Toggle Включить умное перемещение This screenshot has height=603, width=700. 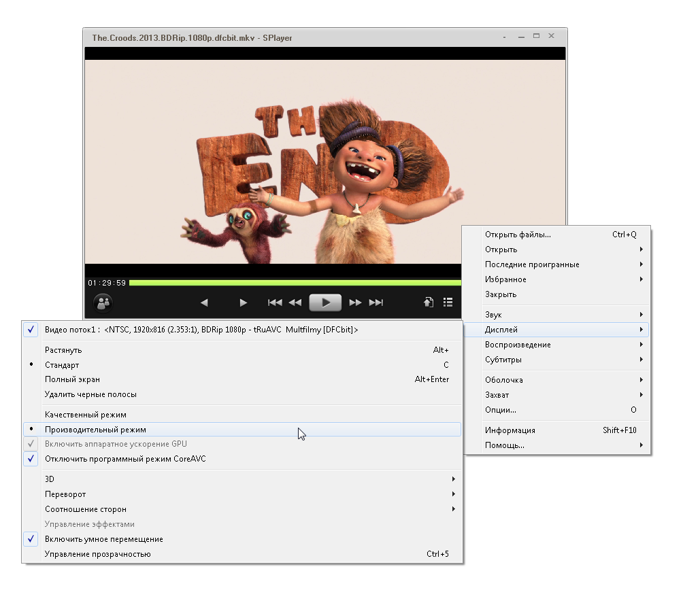241,539
